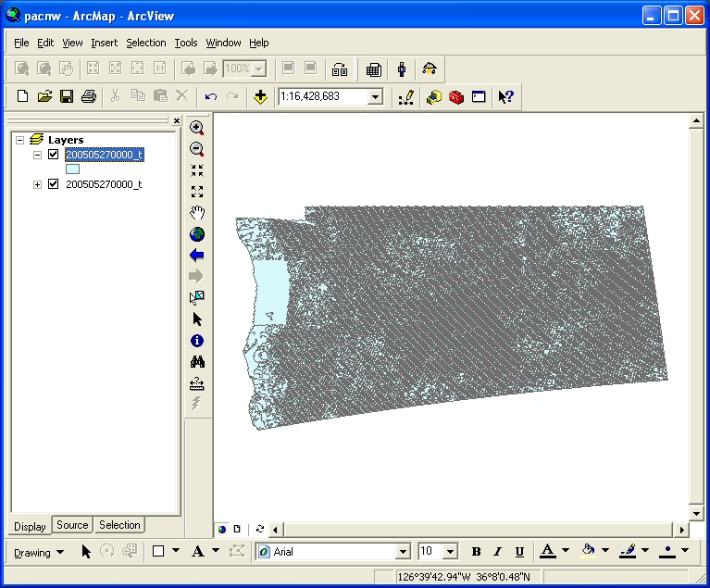710x588 pixels.
Task: Open the Drawing menu button
Action: point(39,552)
